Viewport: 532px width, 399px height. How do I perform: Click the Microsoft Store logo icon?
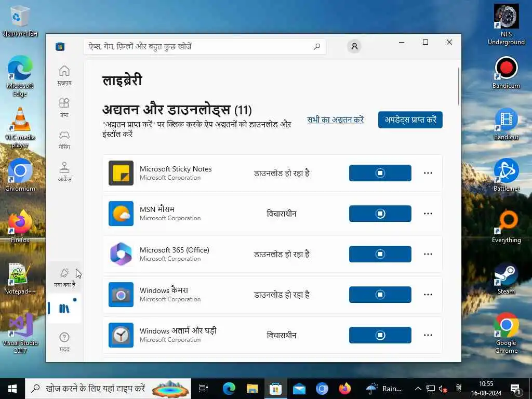point(60,46)
